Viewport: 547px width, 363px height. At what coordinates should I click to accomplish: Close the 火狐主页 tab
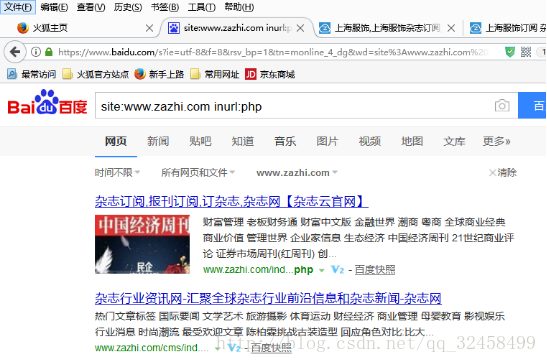pyautogui.click(x=149, y=28)
